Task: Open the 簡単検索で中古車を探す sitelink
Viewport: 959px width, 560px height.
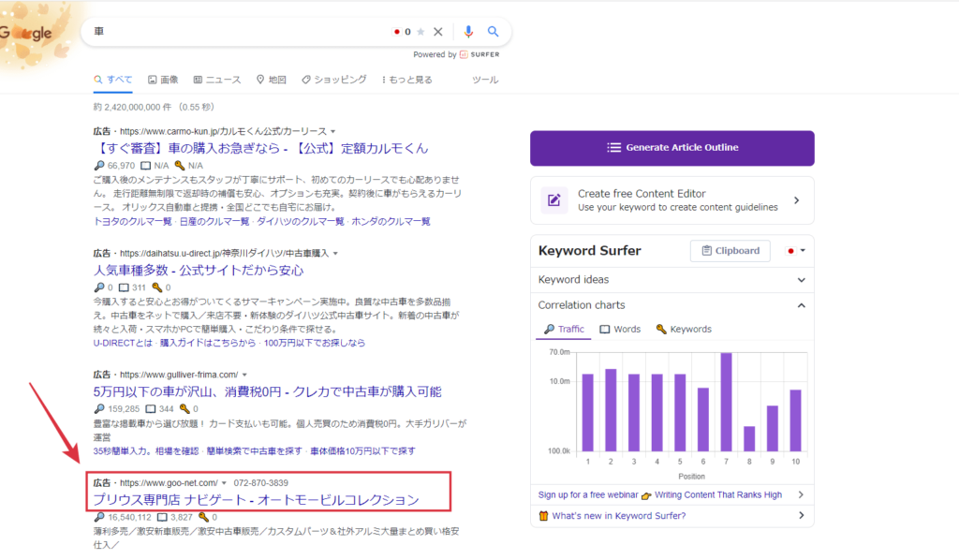Action: [x=255, y=451]
